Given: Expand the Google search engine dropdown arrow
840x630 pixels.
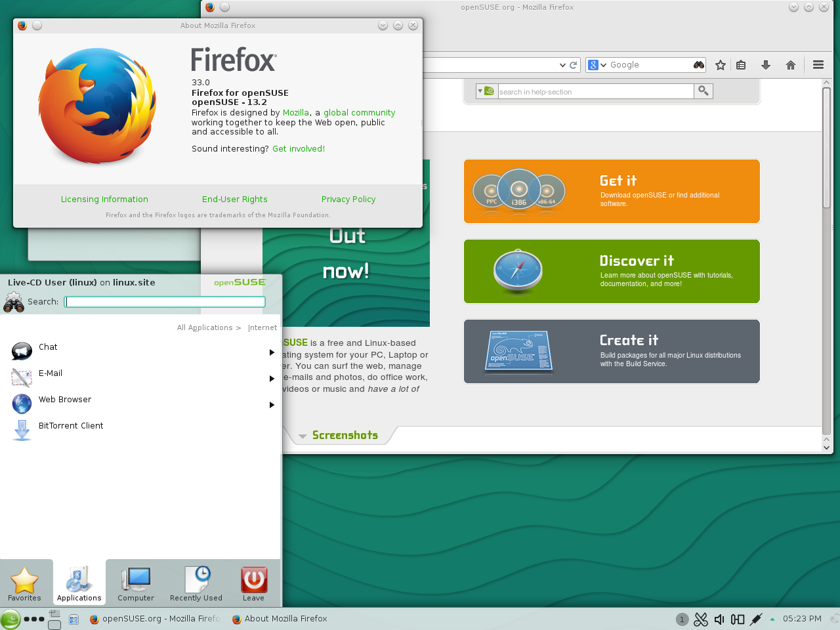Looking at the screenshot, I should 603,65.
